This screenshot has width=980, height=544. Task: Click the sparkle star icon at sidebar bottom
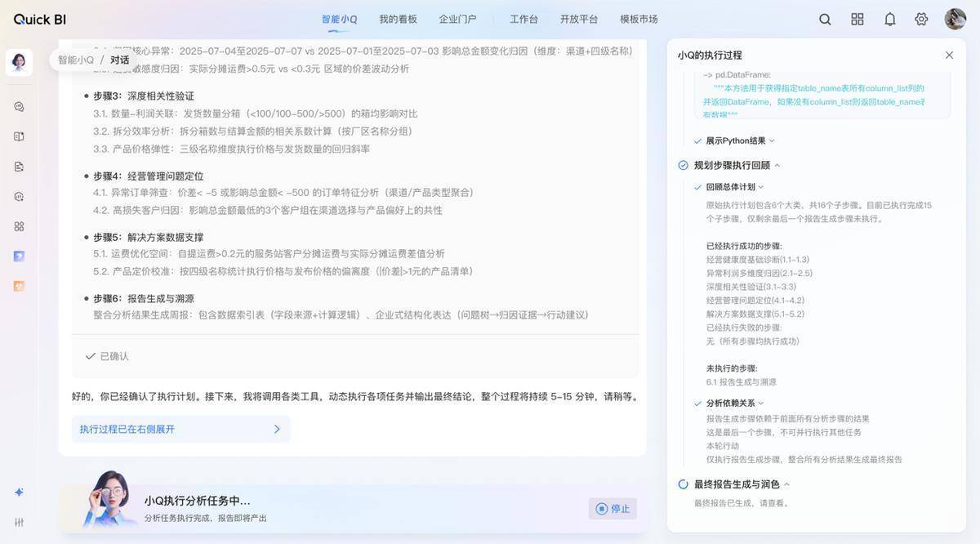pos(19,493)
